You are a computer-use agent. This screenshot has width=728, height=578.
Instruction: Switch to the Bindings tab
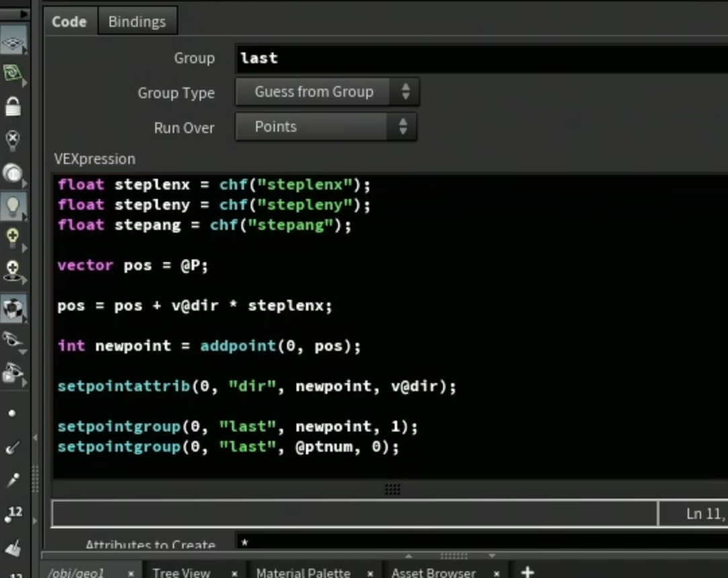(x=137, y=22)
